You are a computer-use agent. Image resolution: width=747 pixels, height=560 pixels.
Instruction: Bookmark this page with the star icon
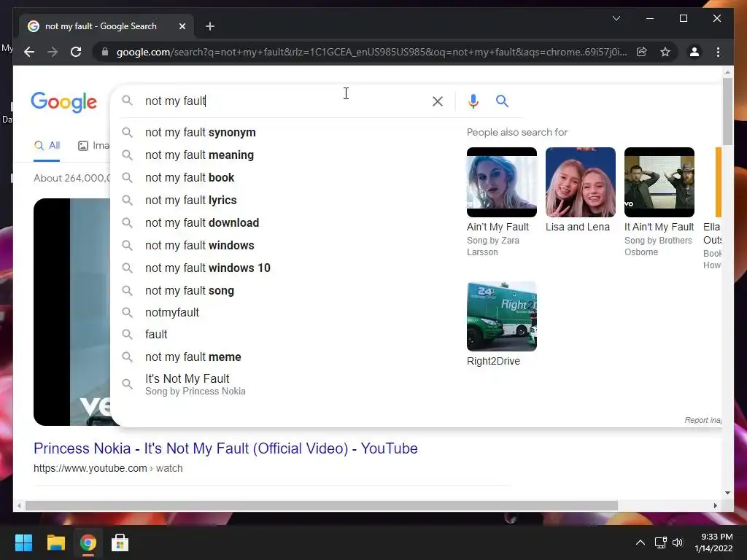coord(665,52)
